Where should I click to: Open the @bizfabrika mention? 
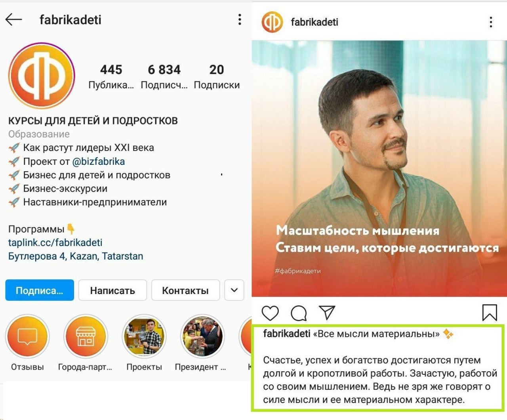pyautogui.click(x=98, y=161)
